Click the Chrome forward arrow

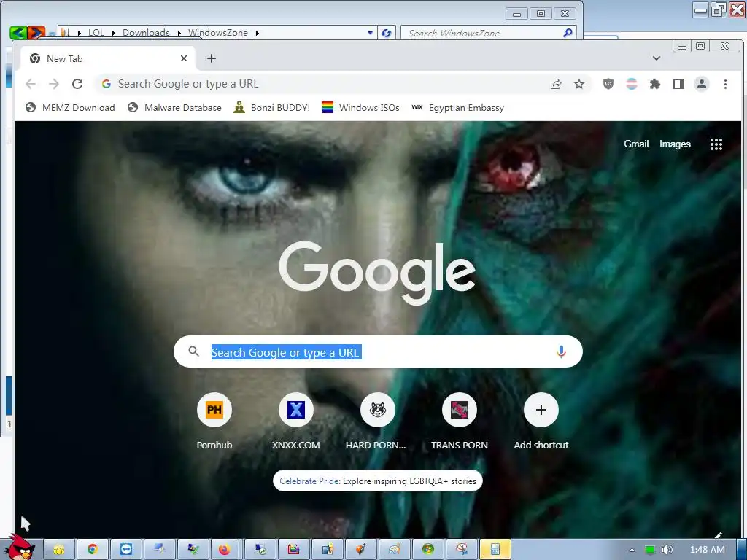(54, 85)
